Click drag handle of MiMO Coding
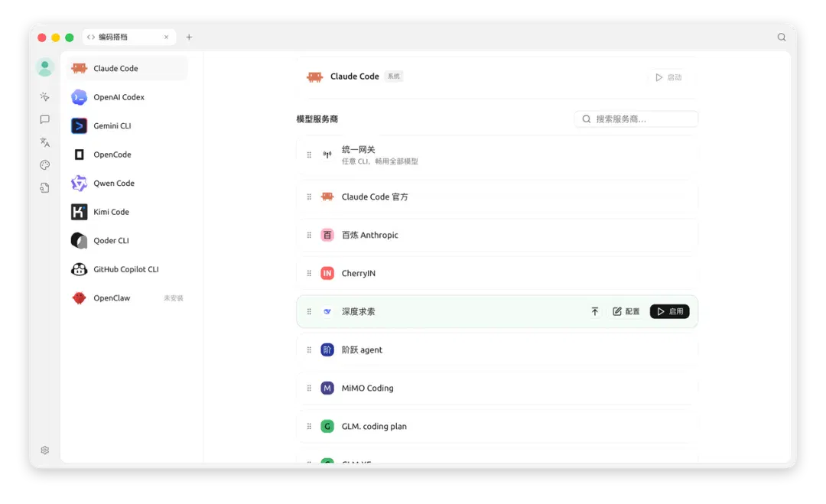826x504 pixels. point(309,389)
